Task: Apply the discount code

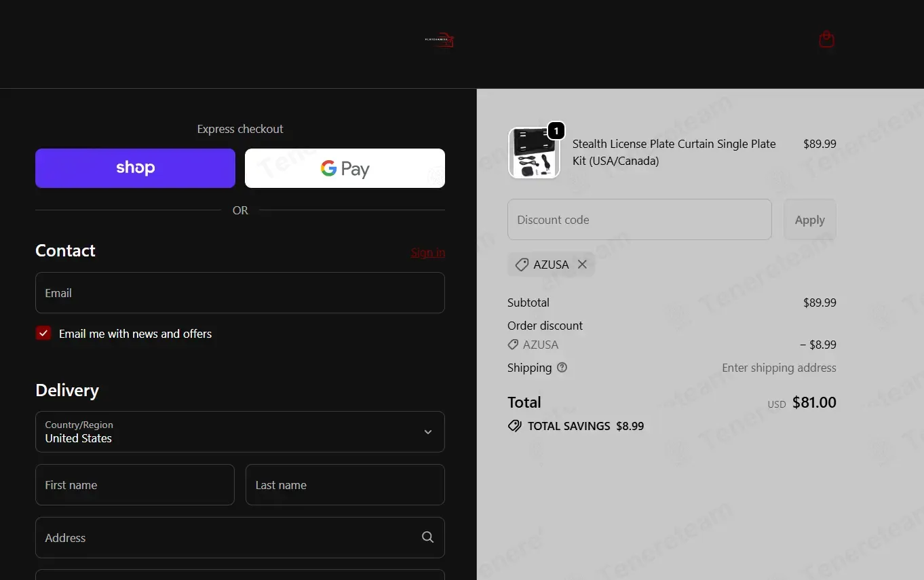Action: pyautogui.click(x=810, y=220)
